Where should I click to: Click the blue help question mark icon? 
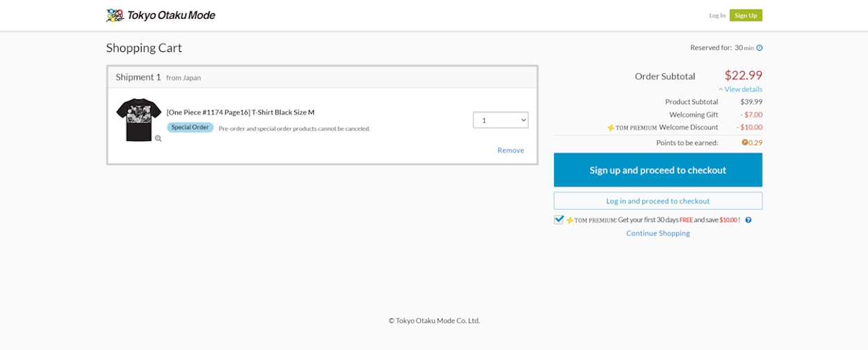coord(749,220)
